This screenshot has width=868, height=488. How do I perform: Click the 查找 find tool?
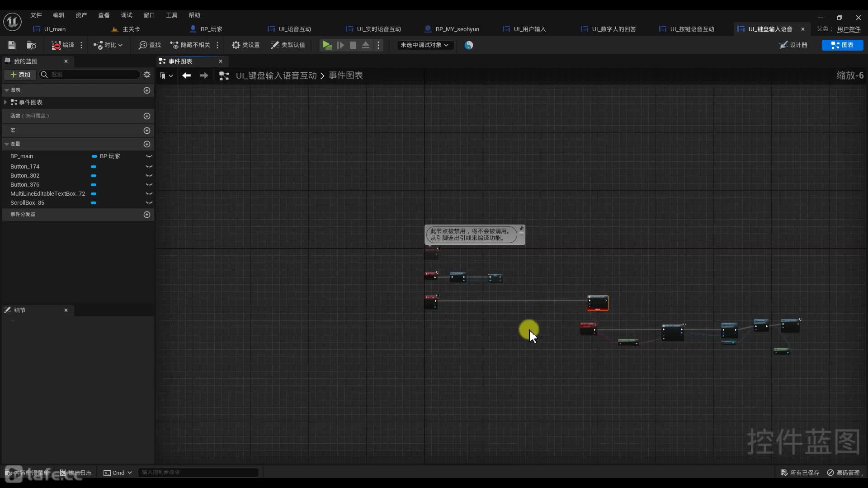tap(150, 45)
